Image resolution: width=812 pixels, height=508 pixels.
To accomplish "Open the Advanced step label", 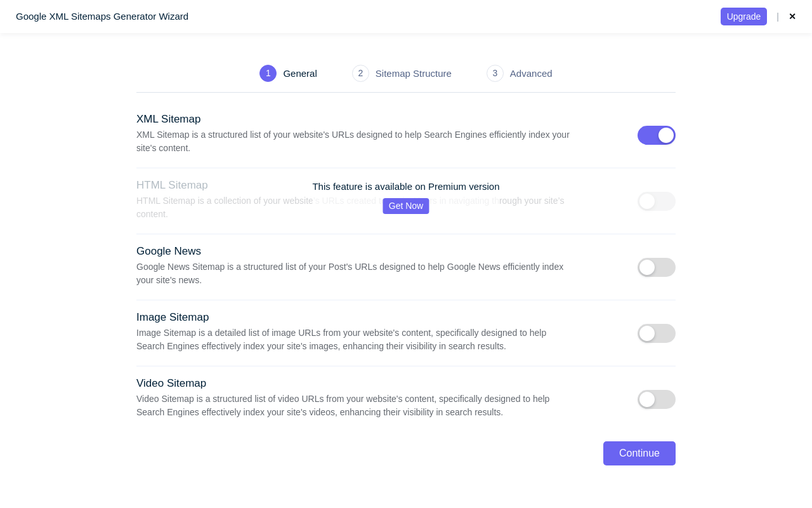I will click(x=531, y=73).
